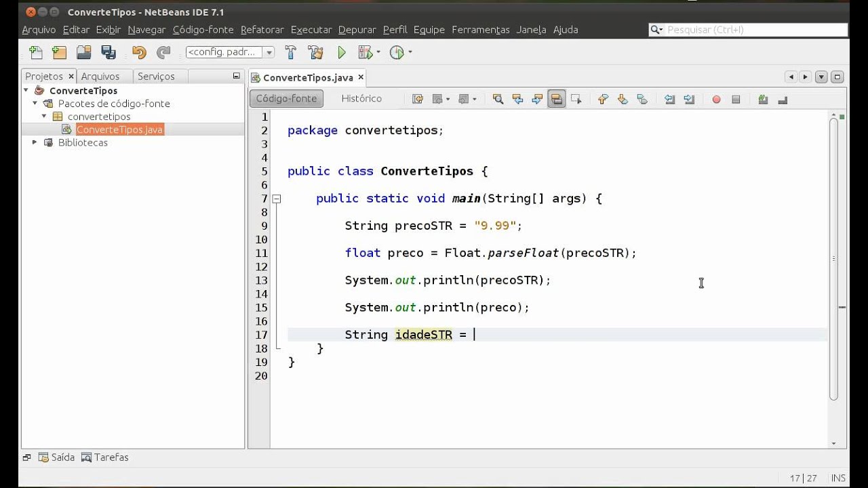Click the New File icon
Viewport: 868px width, 488px height.
[x=36, y=52]
